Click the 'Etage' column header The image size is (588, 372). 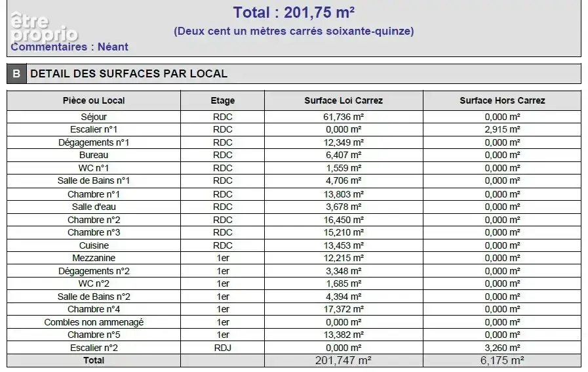click(223, 100)
